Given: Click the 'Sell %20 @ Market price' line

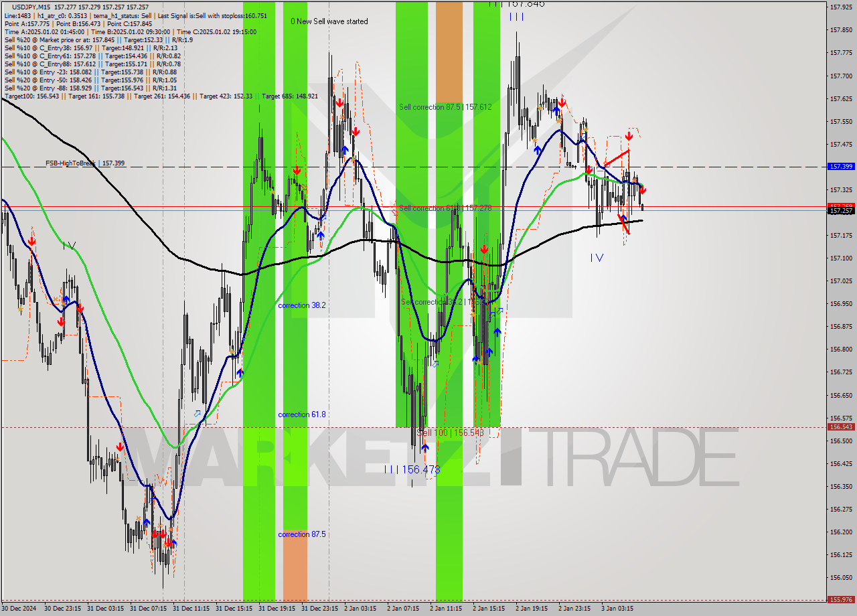Looking at the screenshot, I should coord(98,40).
